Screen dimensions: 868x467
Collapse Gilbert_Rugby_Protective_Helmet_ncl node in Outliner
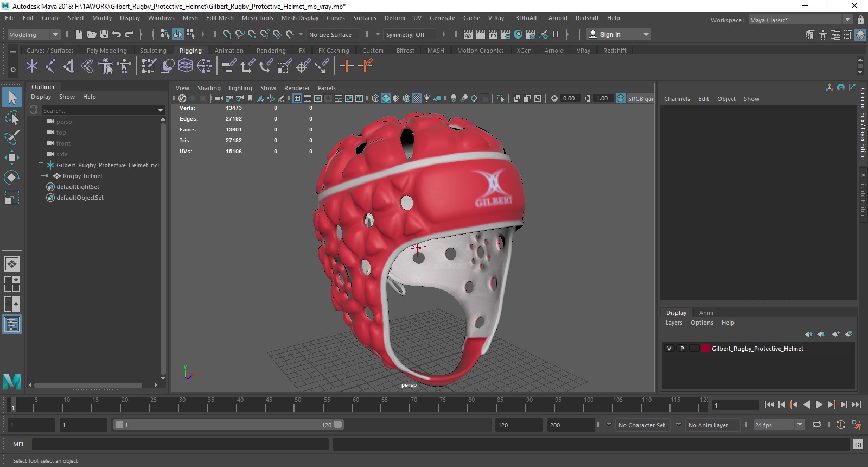pos(41,165)
